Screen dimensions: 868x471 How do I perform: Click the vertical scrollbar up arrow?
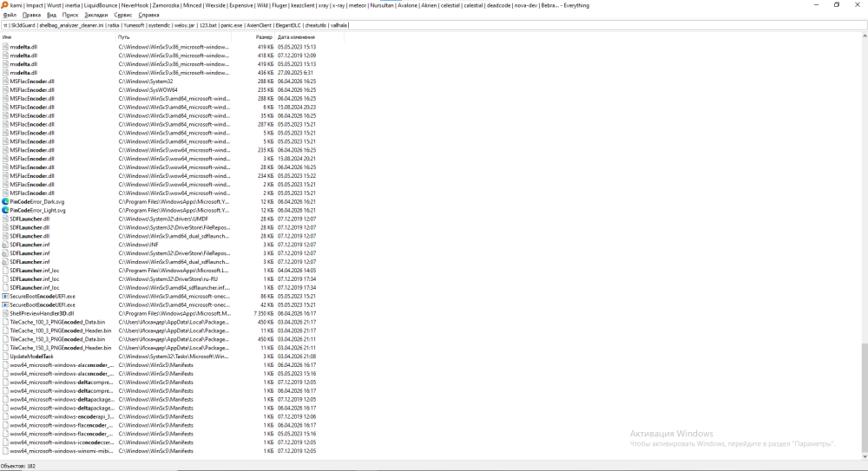(865, 36)
